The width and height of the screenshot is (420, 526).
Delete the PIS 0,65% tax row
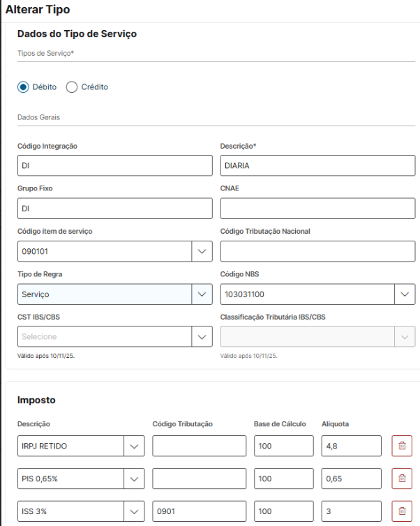pyautogui.click(x=401, y=478)
